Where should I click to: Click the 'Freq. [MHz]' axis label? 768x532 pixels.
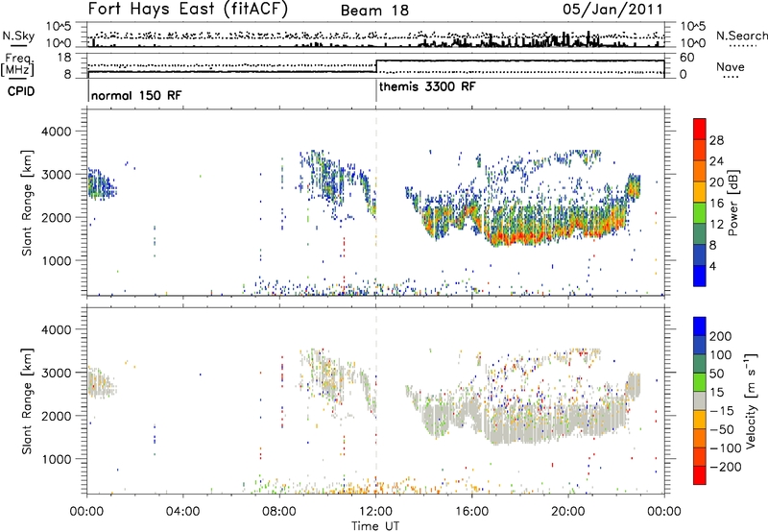17,64
